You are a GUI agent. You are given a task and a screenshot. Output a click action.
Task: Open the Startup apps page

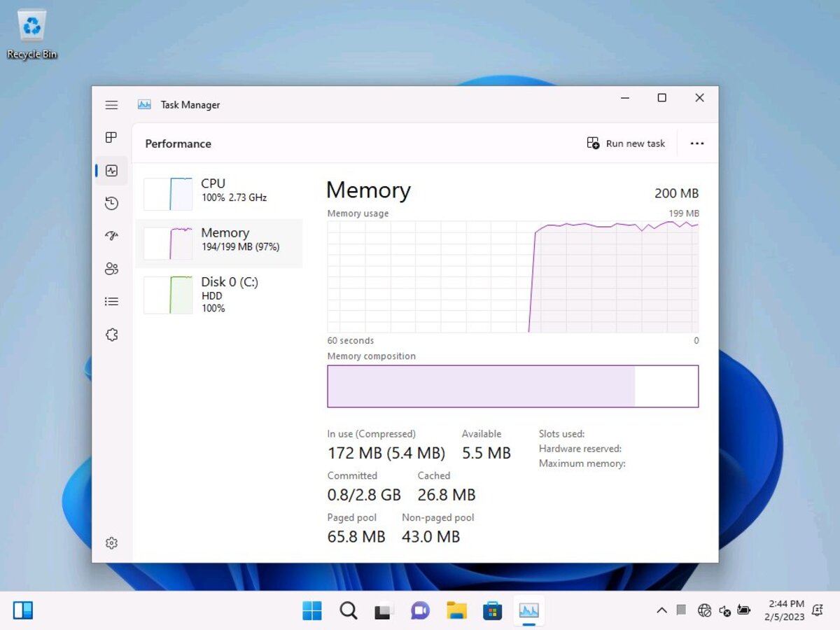click(111, 236)
